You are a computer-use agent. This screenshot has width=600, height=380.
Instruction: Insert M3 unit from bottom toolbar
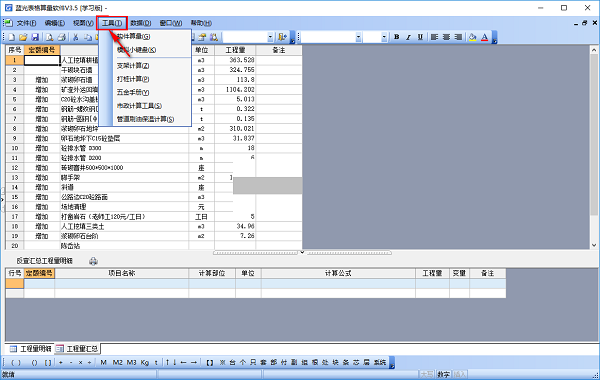coord(131,362)
